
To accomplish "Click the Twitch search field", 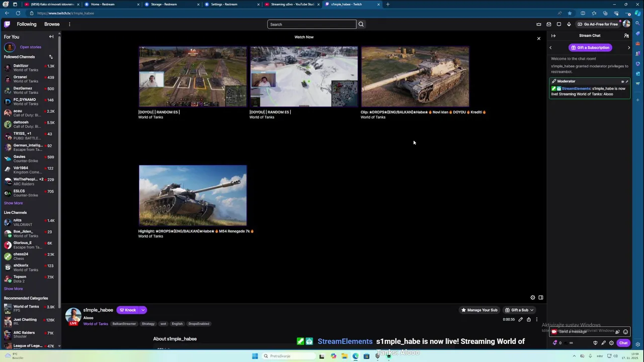I will [311, 24].
